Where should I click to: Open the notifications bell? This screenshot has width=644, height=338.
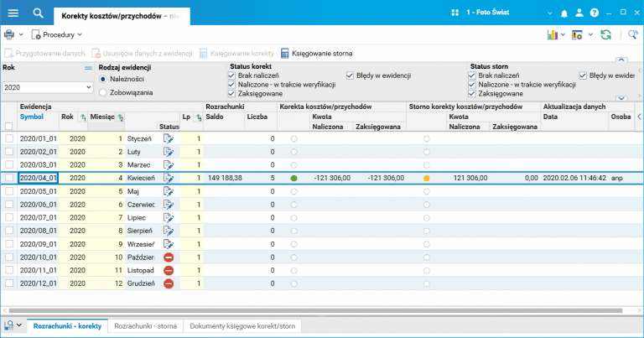(563, 13)
